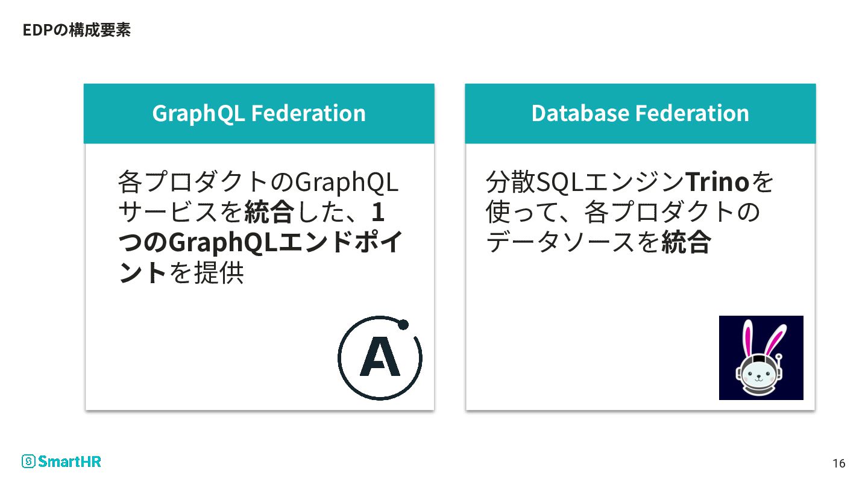Click text 分散SQLエンジン in right card
This screenshot has height=488, width=868.
point(585,181)
